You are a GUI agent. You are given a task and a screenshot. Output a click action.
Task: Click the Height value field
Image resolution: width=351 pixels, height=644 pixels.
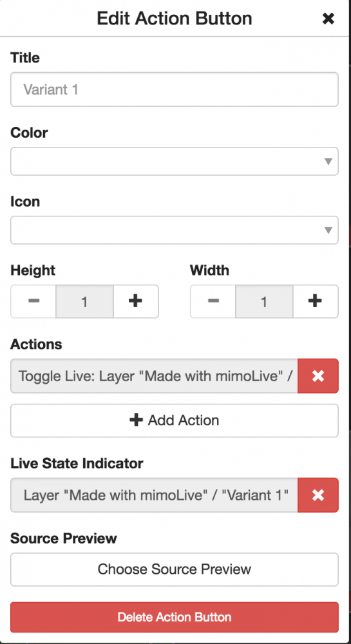[x=84, y=301]
